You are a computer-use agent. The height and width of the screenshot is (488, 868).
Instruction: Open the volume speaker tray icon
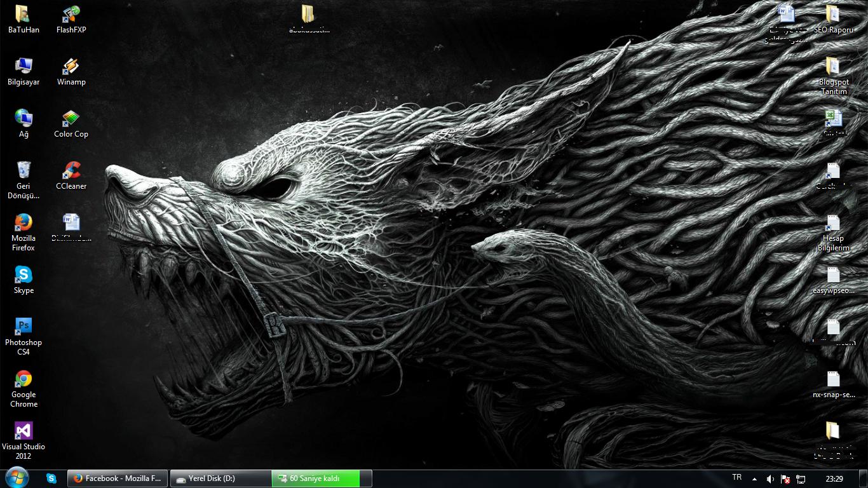[770, 479]
